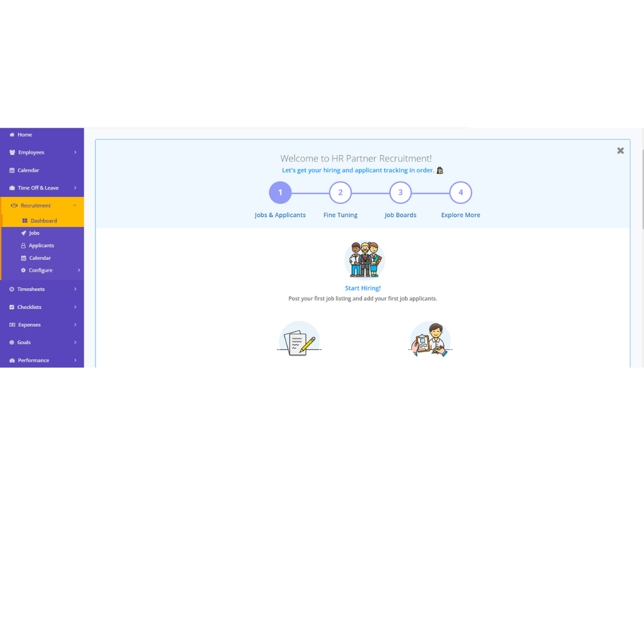The width and height of the screenshot is (644, 644).
Task: Click the Home icon in sidebar
Action: click(12, 135)
